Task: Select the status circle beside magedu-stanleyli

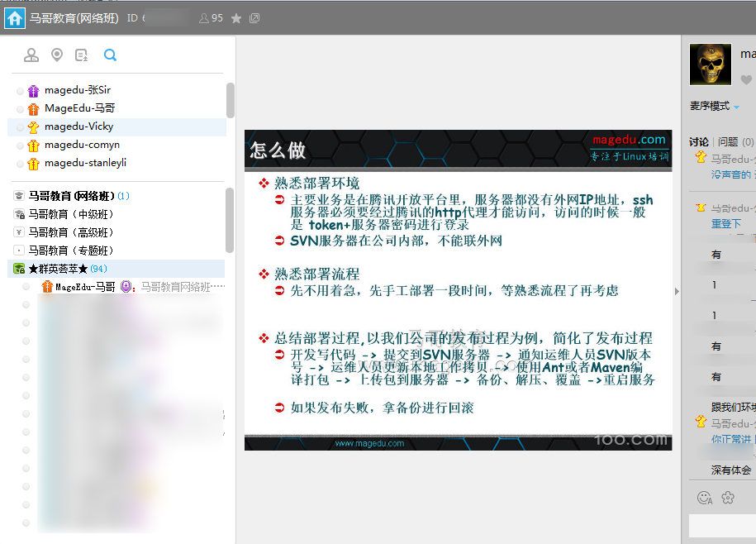Action: pyautogui.click(x=20, y=164)
